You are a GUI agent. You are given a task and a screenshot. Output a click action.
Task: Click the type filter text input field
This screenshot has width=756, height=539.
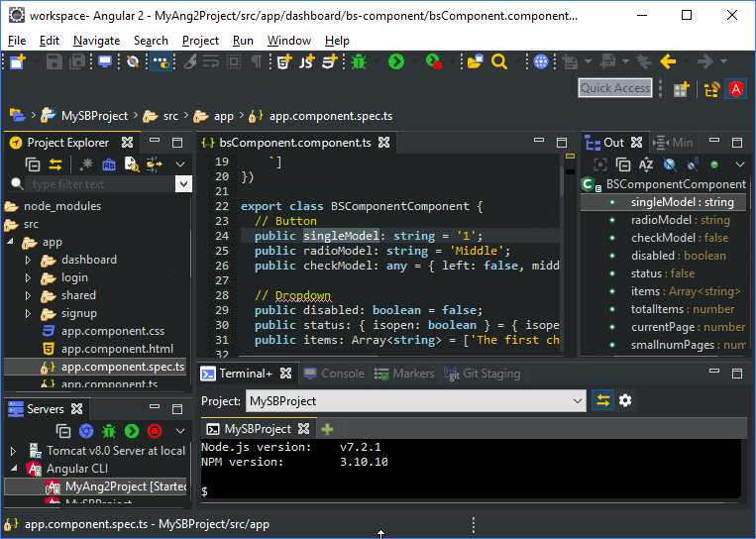tap(99, 184)
